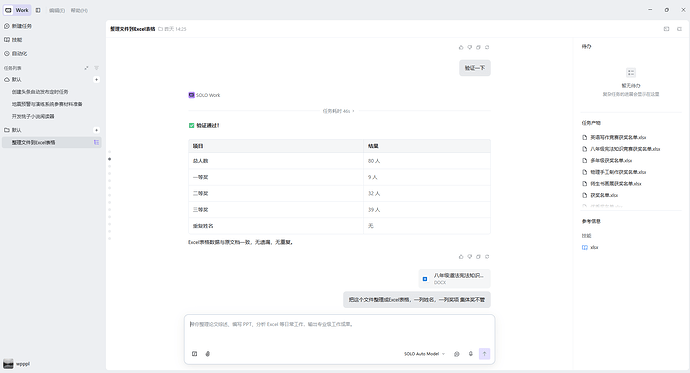Click the SOLO Work agent label
Viewport: 690px width, 373px height.
tap(205, 95)
